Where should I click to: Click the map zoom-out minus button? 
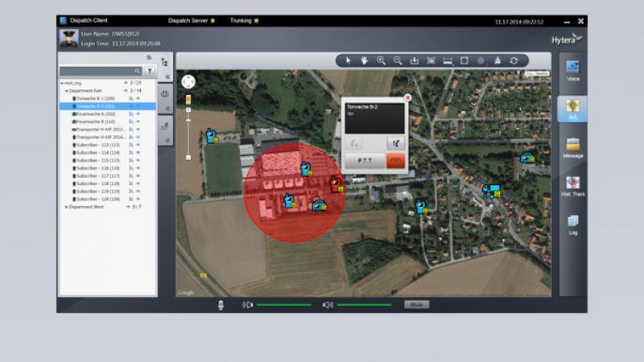[188, 158]
